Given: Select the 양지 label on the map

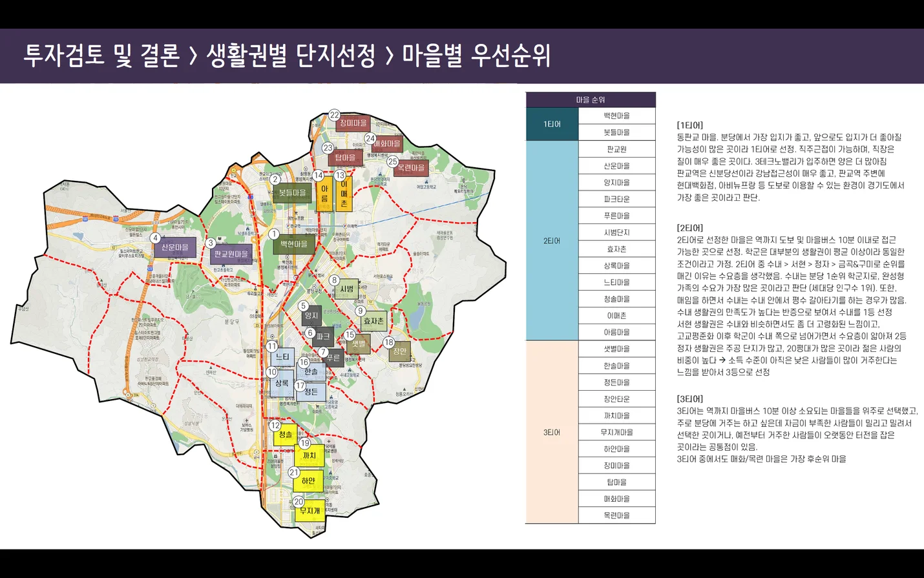Looking at the screenshot, I should coord(311,316).
